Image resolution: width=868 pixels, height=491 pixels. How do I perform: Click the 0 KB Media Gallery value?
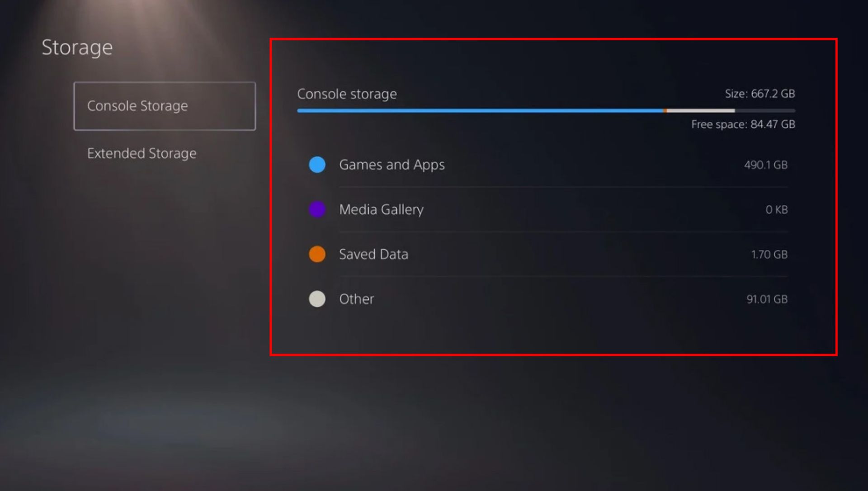(776, 209)
